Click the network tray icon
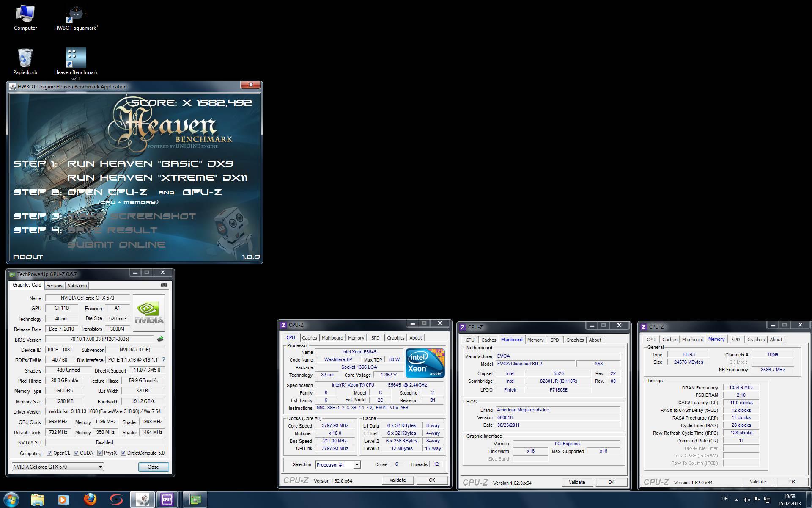Viewport: 812px width, 508px height. (x=767, y=500)
